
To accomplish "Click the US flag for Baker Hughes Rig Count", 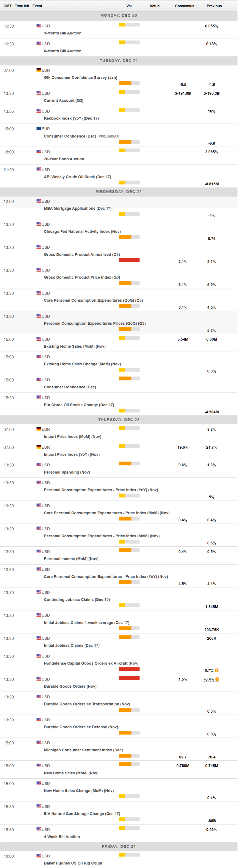I will [x=39, y=856].
